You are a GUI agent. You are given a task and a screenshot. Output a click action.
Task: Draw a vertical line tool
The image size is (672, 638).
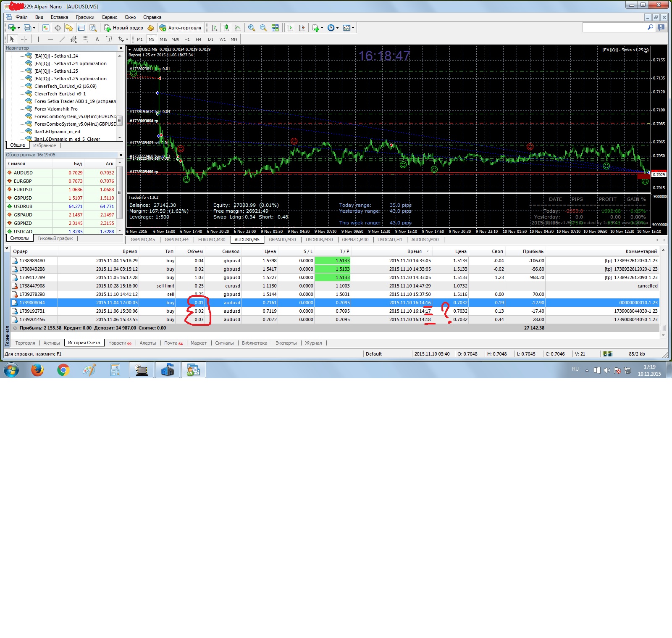coord(38,39)
